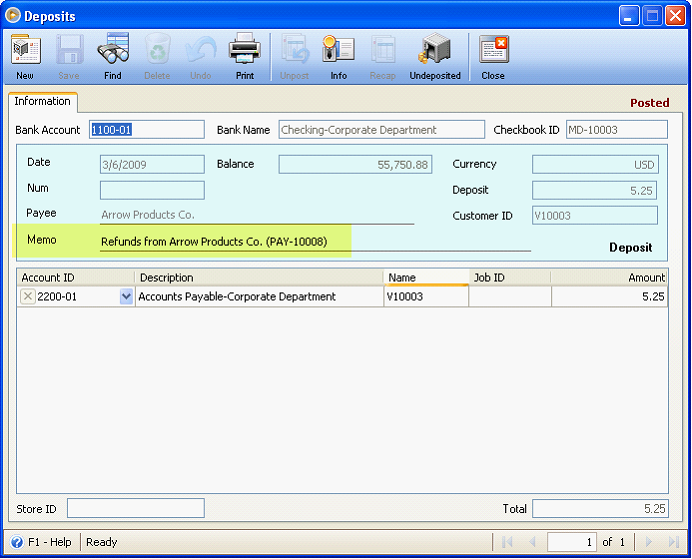
Task: Go to first record navigation arrow
Action: [507, 542]
